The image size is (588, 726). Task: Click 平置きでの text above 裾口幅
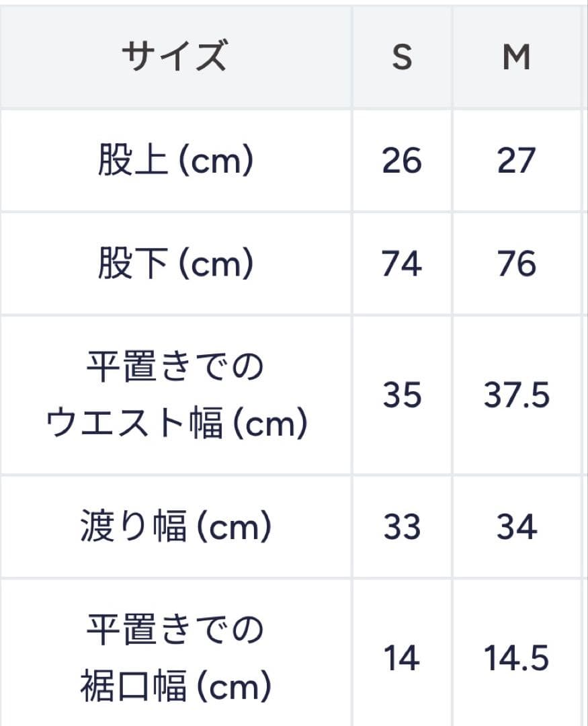175,630
